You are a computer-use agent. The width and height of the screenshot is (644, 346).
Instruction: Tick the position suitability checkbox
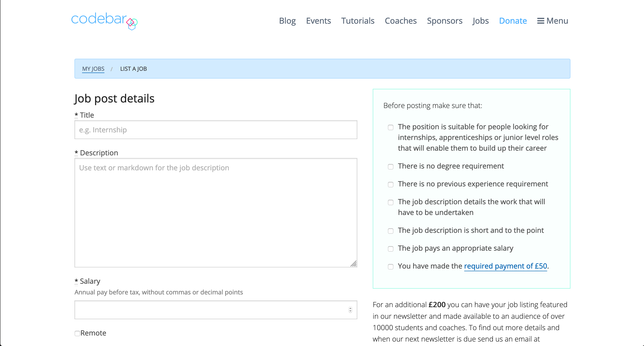(390, 127)
